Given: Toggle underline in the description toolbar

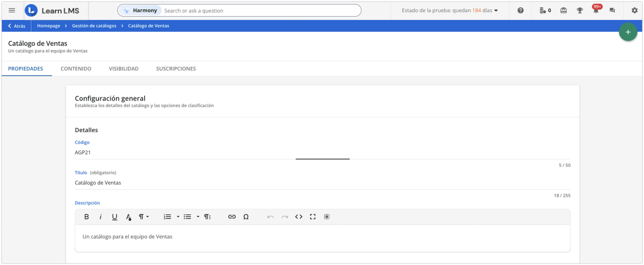Looking at the screenshot, I should [x=115, y=217].
